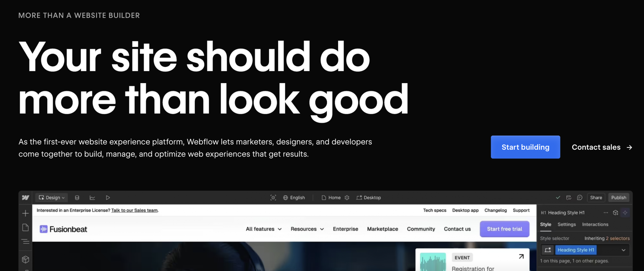Image resolution: width=644 pixels, height=271 pixels.
Task: Click the Share button
Action: [596, 198]
